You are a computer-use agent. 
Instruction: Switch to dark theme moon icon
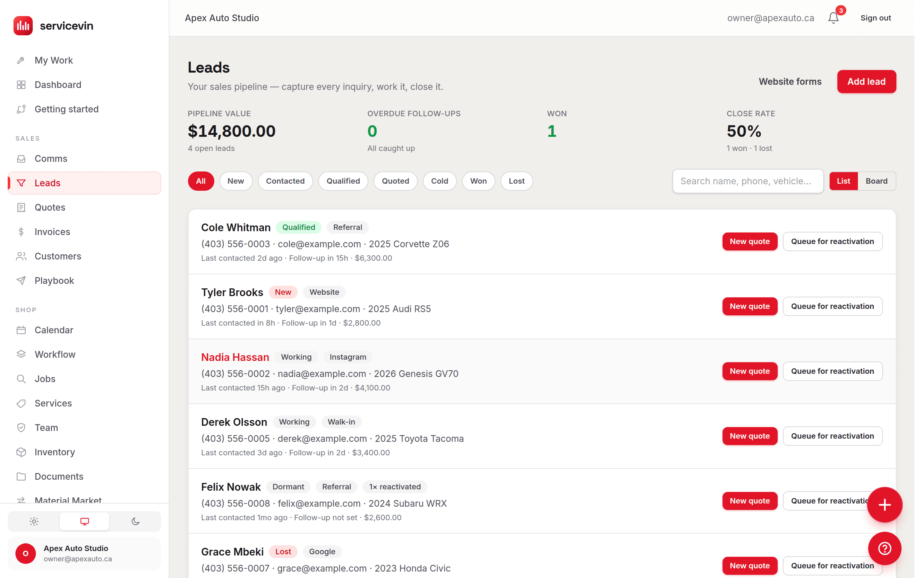pos(135,522)
